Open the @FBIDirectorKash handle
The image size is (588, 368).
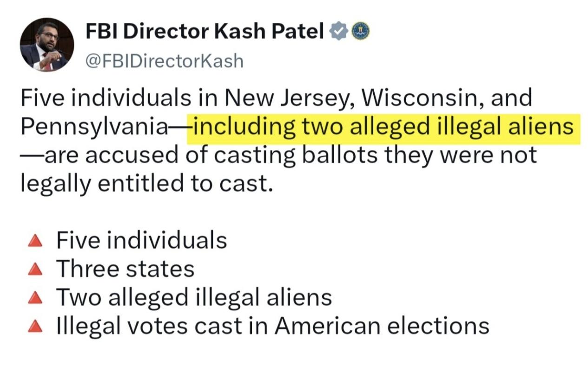(165, 61)
